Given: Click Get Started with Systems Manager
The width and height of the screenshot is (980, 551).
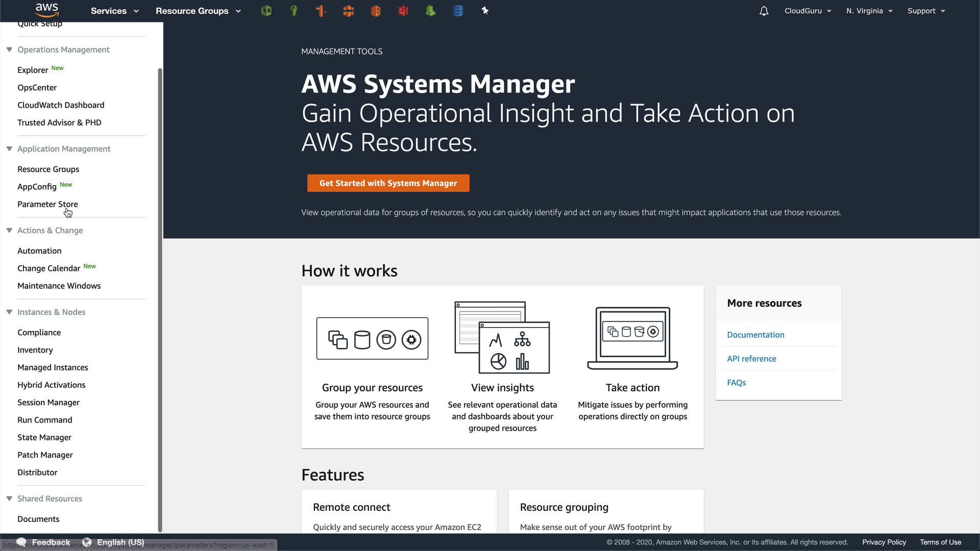Looking at the screenshot, I should (388, 183).
